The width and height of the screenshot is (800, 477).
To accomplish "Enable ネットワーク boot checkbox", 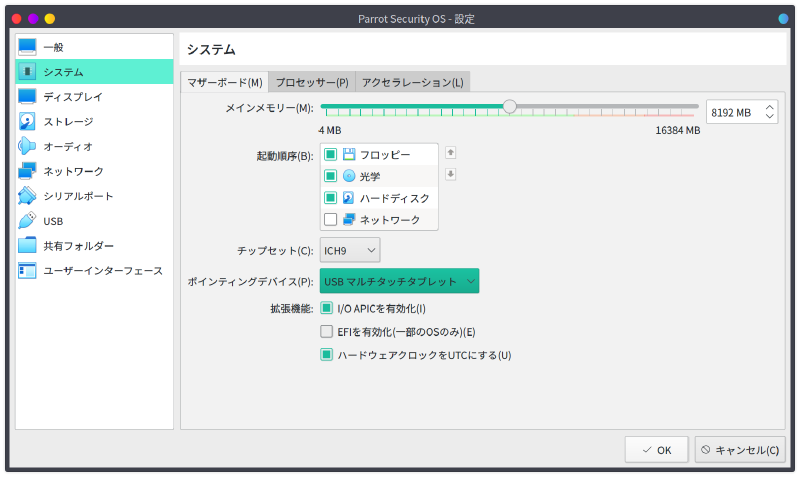I will coord(331,219).
